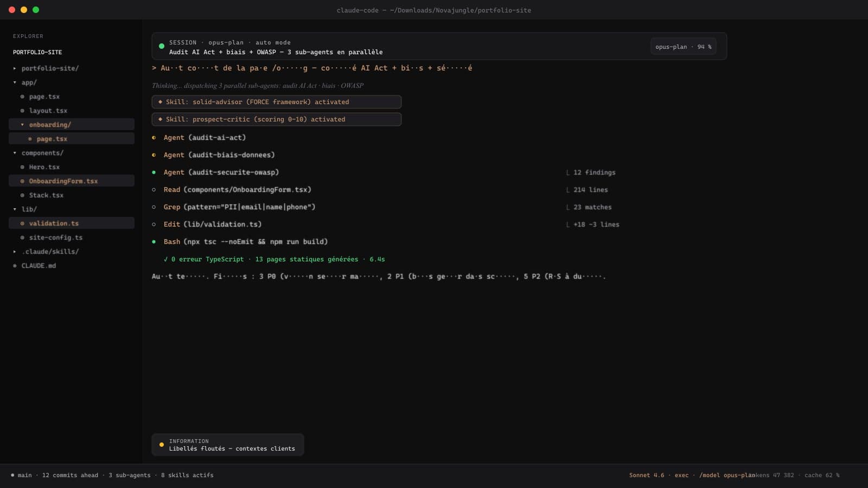The height and width of the screenshot is (488, 868).
Task: Click 12 commits ahead in the status bar
Action: point(69,475)
